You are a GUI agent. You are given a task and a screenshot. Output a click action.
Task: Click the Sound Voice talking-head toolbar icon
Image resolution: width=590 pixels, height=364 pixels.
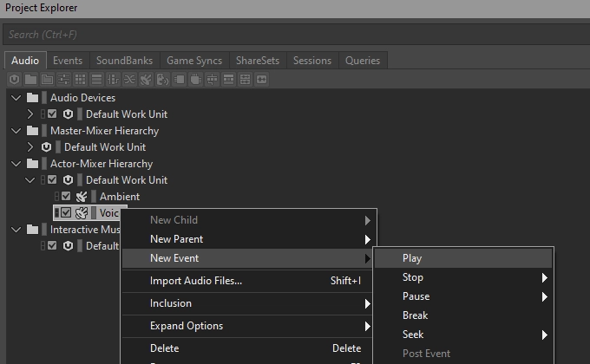(x=162, y=80)
